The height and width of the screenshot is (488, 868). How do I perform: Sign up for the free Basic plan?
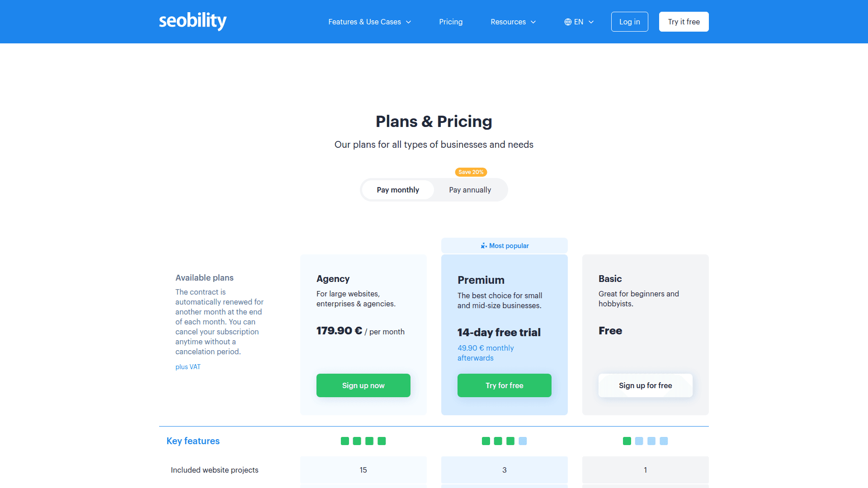pos(645,385)
